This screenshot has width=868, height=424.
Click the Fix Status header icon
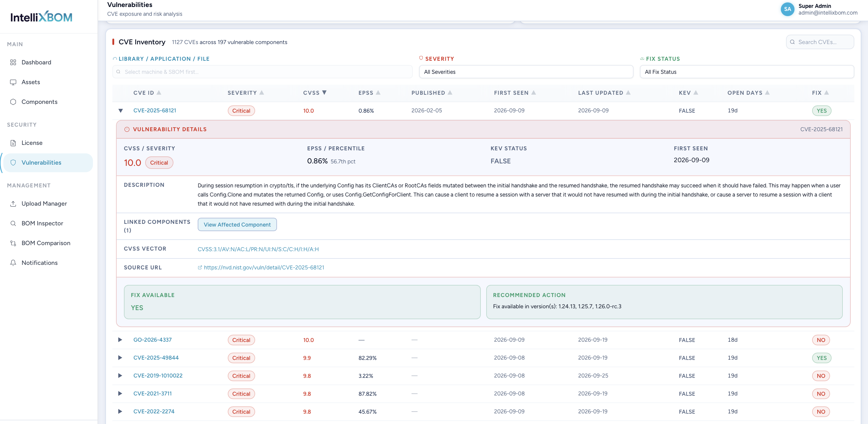642,58
